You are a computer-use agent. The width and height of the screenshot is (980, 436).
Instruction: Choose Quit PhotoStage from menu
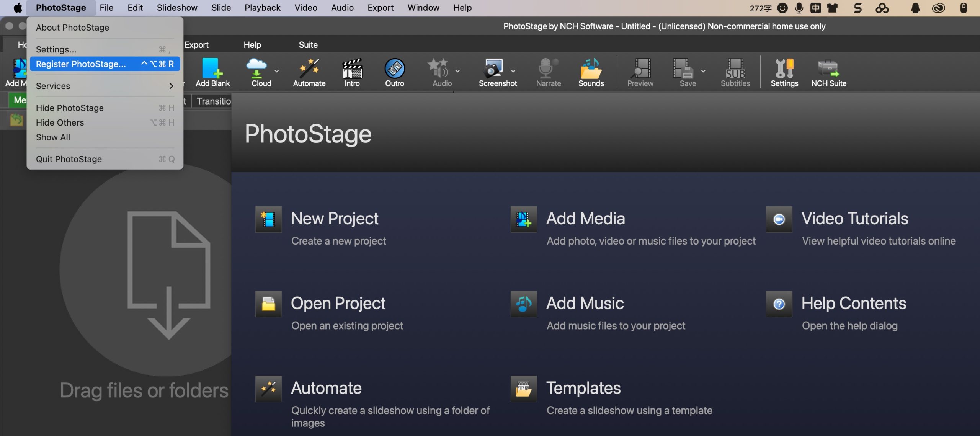tap(69, 159)
